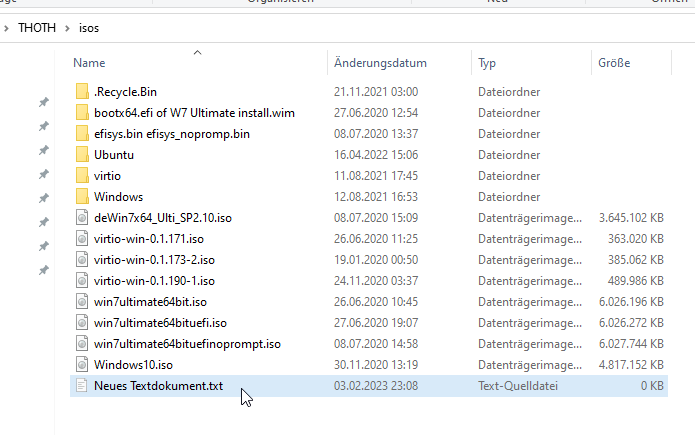Image resolution: width=695 pixels, height=435 pixels.
Task: Select the file Neues Textdokument.txt
Action: [158, 386]
